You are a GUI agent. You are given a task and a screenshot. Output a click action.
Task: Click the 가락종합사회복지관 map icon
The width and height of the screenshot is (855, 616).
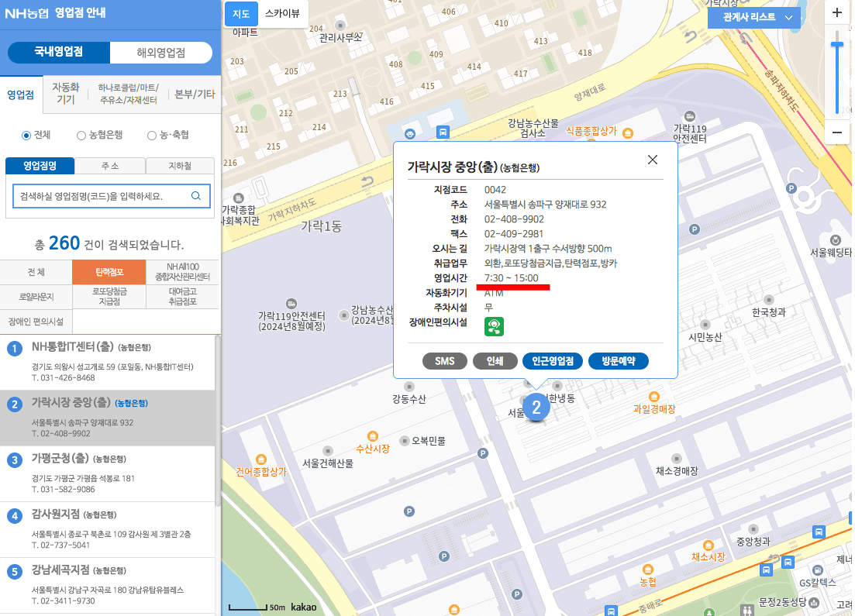coord(238,198)
